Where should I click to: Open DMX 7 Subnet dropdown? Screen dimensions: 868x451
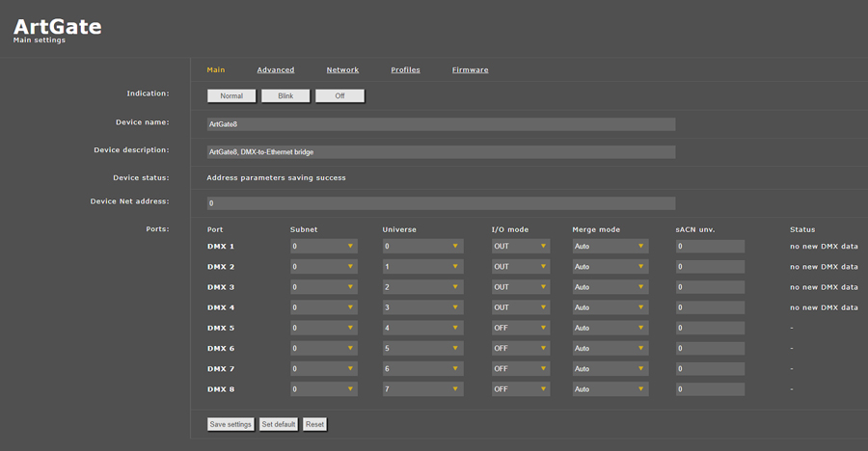point(324,369)
